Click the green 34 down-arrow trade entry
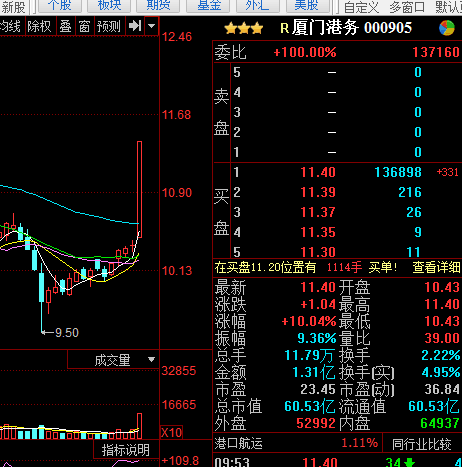 pyautogui.click(x=400, y=462)
